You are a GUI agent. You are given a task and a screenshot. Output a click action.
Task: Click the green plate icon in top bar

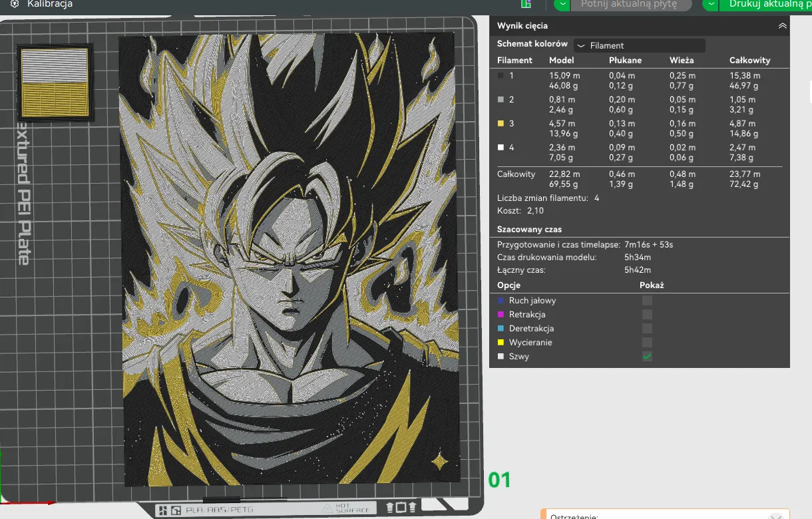click(526, 4)
